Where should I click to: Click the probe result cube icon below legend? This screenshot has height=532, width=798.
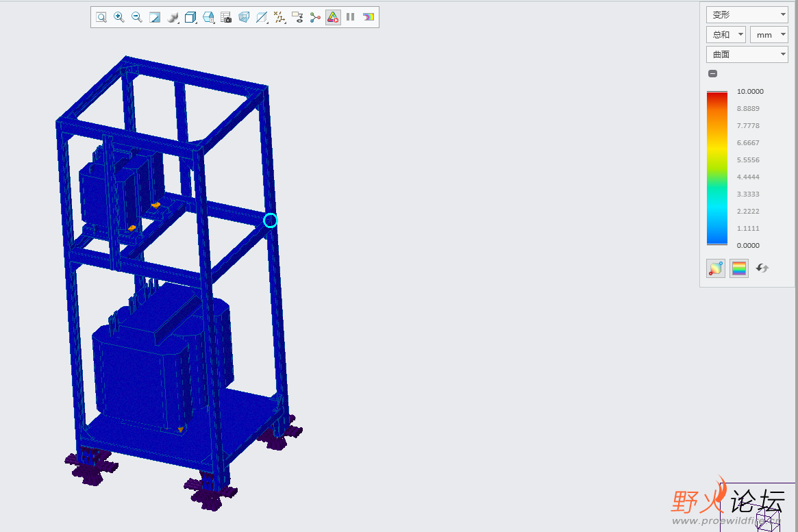click(x=716, y=268)
